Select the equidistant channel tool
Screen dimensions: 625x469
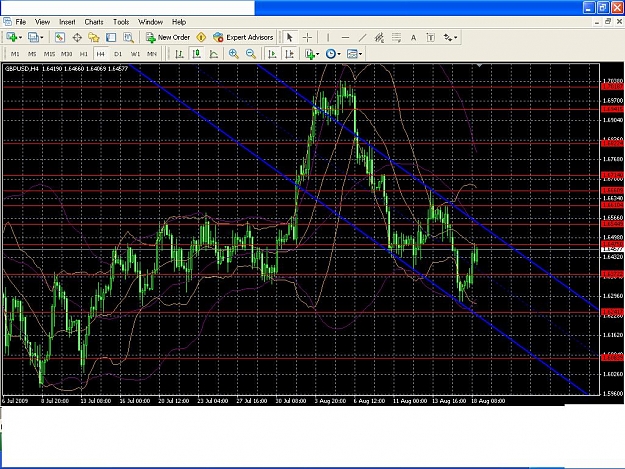(x=379, y=37)
